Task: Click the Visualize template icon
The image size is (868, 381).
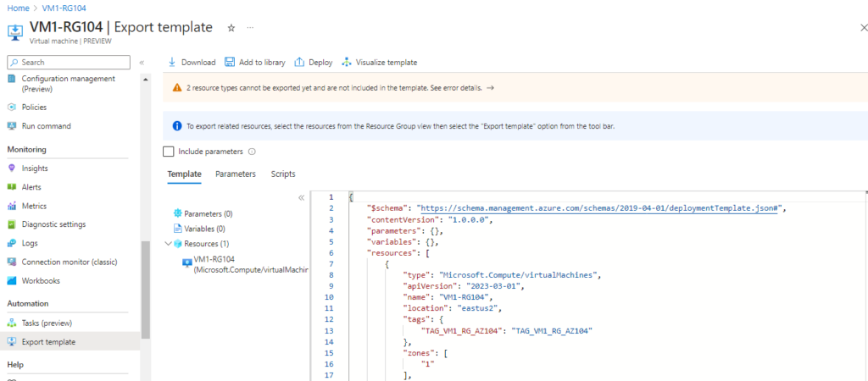Action: (x=347, y=63)
